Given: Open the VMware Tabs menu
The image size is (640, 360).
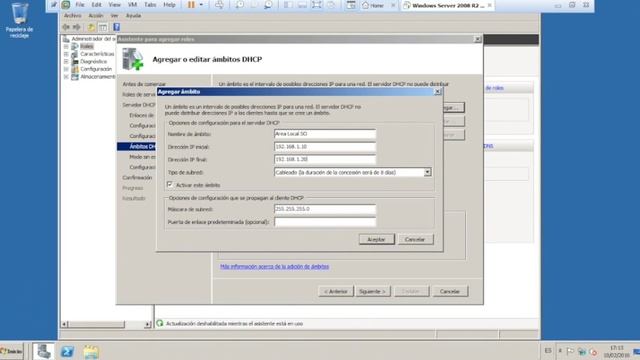Looking at the screenshot, I should point(150,5).
